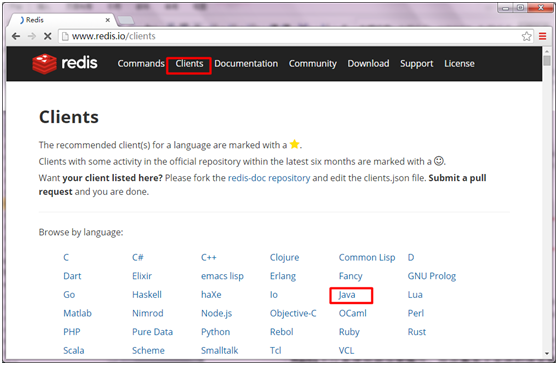Click the address bar URL
Image resolution: width=558 pixels, height=365 pixels.
pyautogui.click(x=114, y=36)
